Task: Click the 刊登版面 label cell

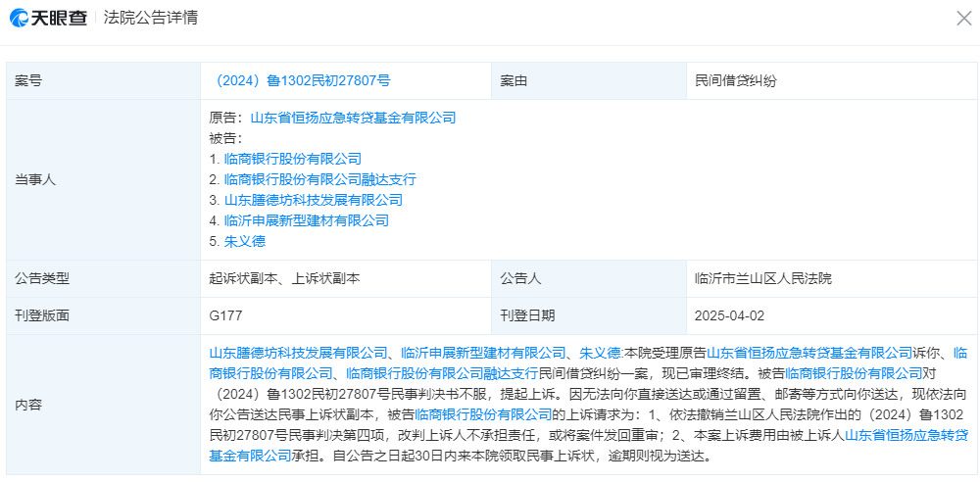Action: [x=104, y=315]
